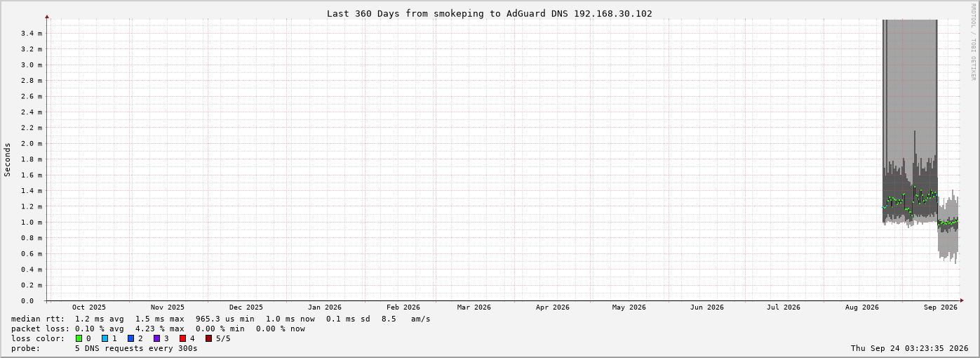Click the timestamp Thu Sep 24 03:23:35 2026
The width and height of the screenshot is (980, 358).
pos(909,348)
